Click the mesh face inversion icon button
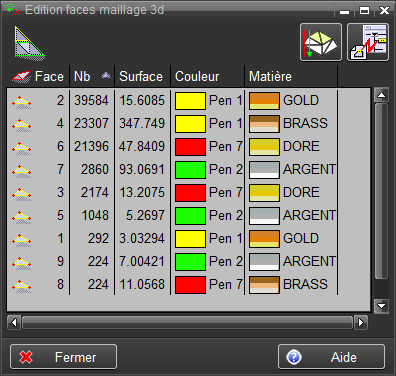396x376 pixels. click(321, 42)
